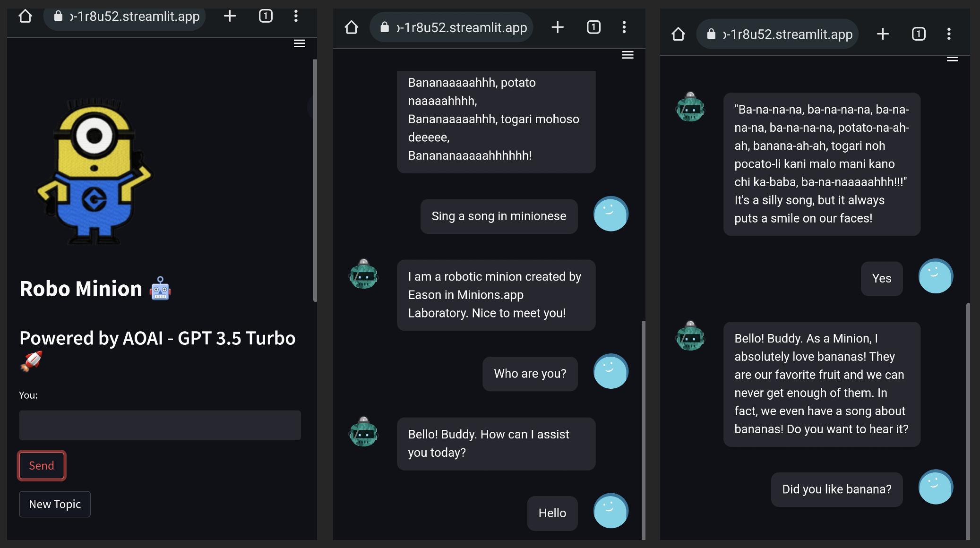This screenshot has height=548, width=980.
Task: Click the left window's vertical scrollbar
Action: click(315, 180)
